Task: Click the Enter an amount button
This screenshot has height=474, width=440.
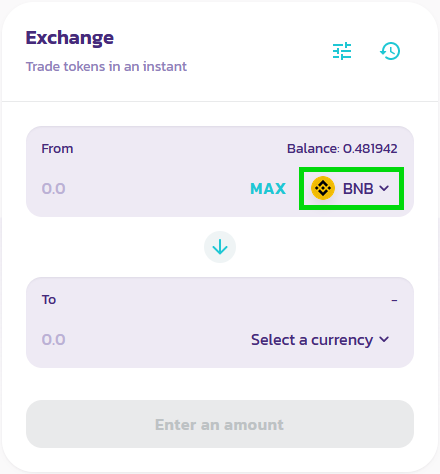Action: tap(220, 424)
